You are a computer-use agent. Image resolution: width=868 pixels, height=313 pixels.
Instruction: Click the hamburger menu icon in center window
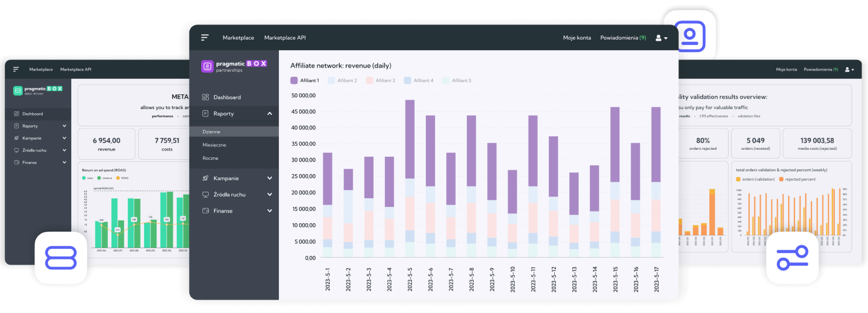tap(205, 37)
